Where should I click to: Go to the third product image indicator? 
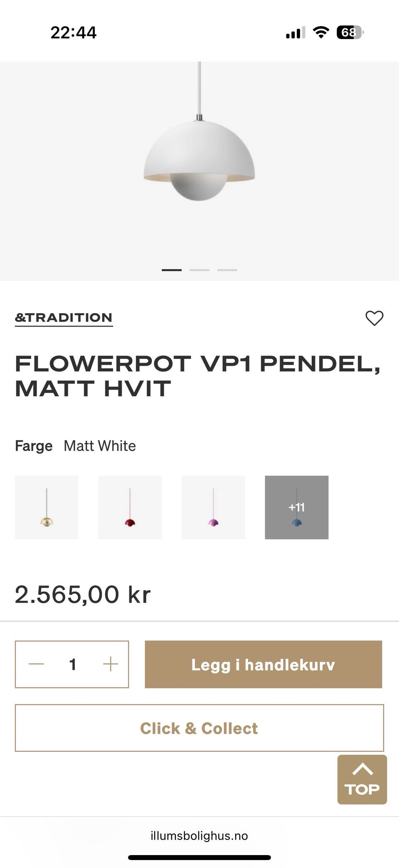tap(227, 270)
